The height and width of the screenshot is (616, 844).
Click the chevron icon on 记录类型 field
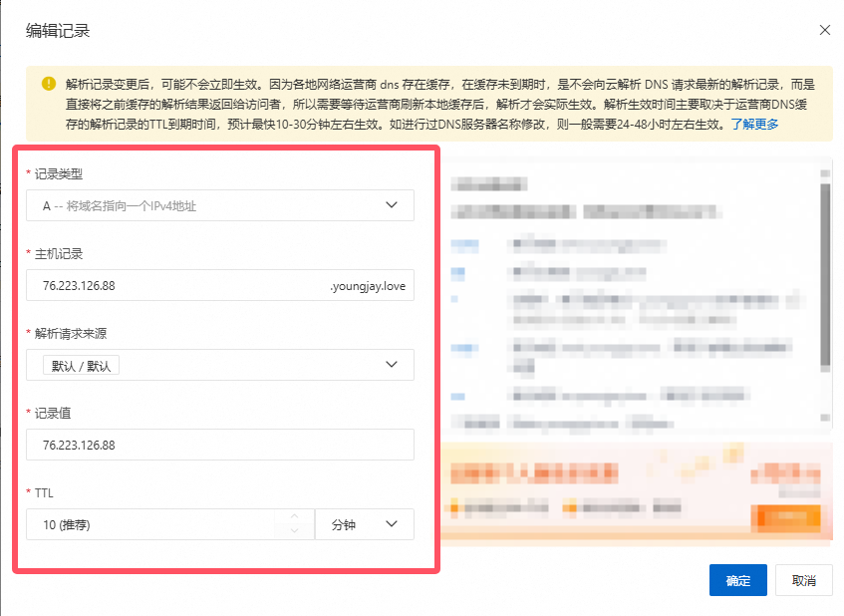tap(393, 205)
